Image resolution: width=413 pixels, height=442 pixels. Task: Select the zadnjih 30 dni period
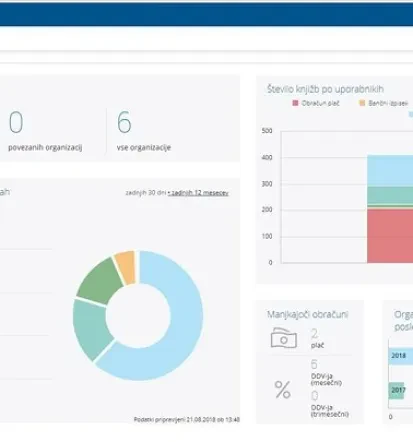tap(145, 193)
